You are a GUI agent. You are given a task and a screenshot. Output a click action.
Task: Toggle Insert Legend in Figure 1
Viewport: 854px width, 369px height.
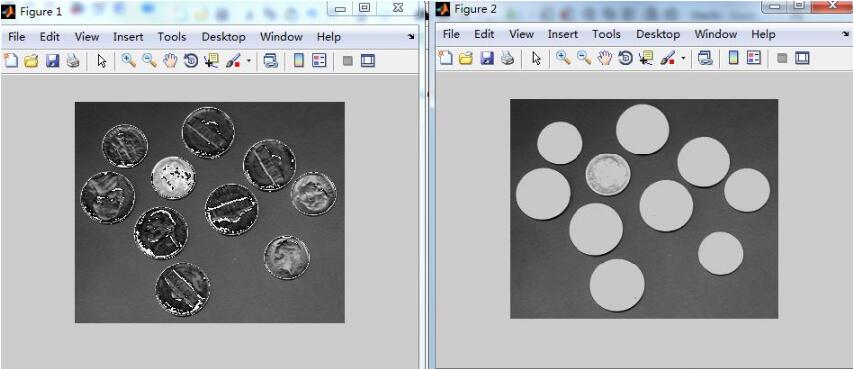(x=319, y=60)
